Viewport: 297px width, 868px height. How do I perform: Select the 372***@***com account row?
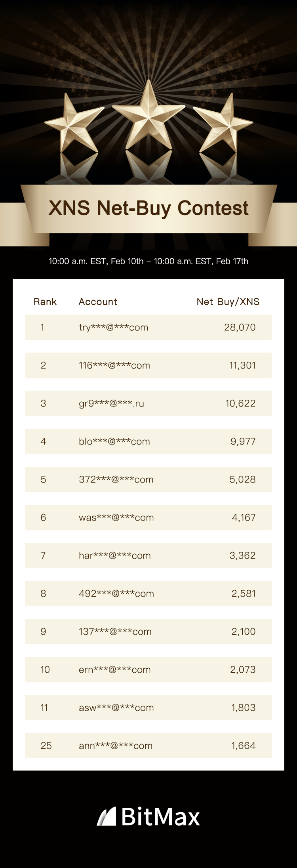point(116,480)
